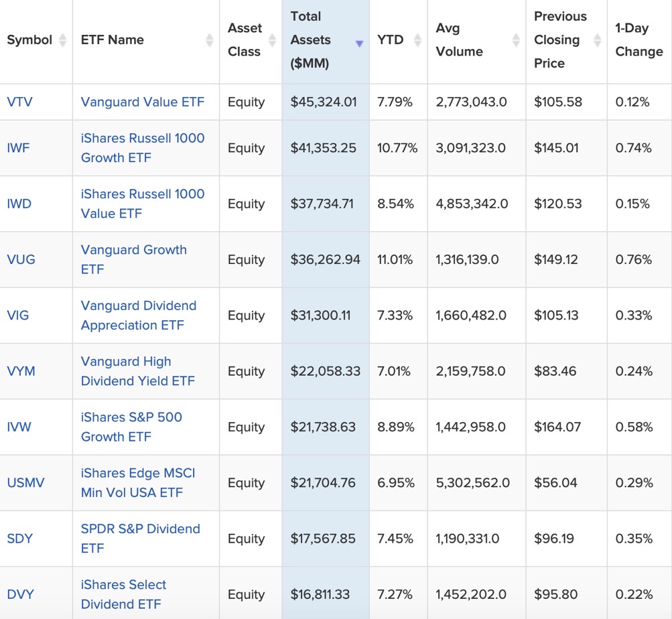Click closing price $105.58
672x619 pixels.
(x=558, y=102)
